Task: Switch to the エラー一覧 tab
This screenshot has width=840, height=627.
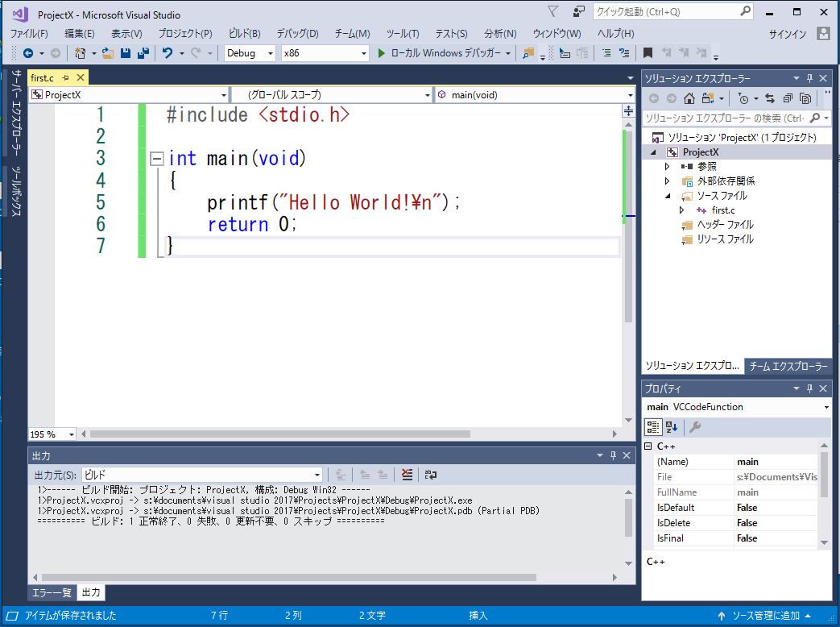Action: (52, 592)
